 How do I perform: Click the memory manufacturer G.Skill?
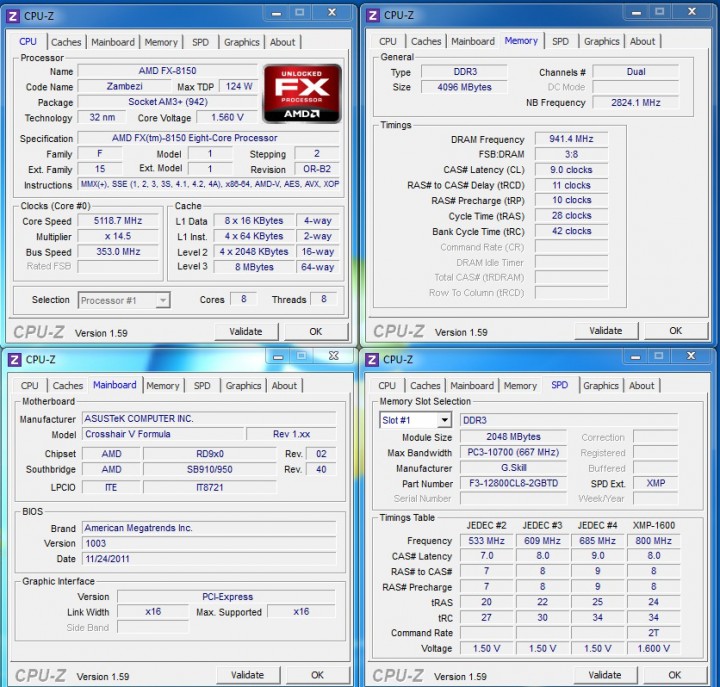coord(513,467)
